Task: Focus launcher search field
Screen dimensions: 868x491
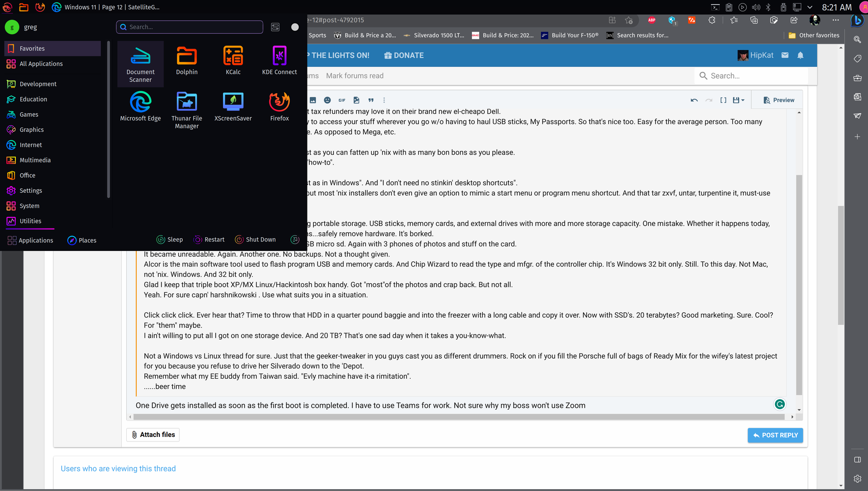Action: click(x=189, y=27)
